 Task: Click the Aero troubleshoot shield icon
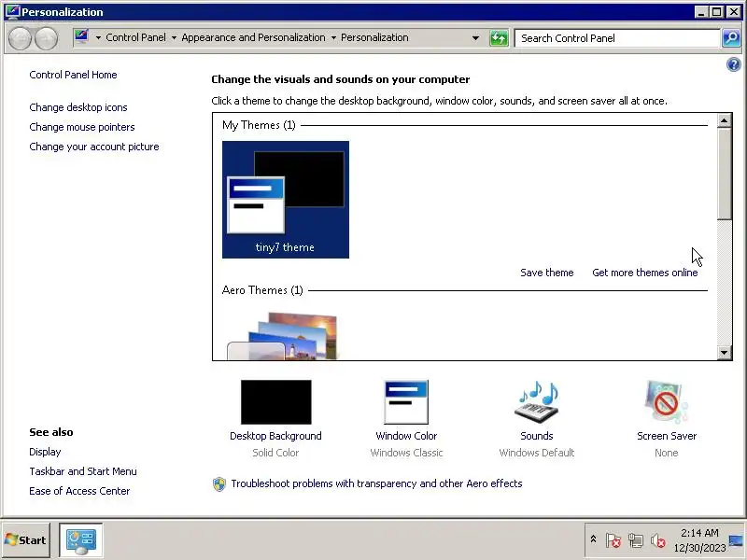coord(219,483)
